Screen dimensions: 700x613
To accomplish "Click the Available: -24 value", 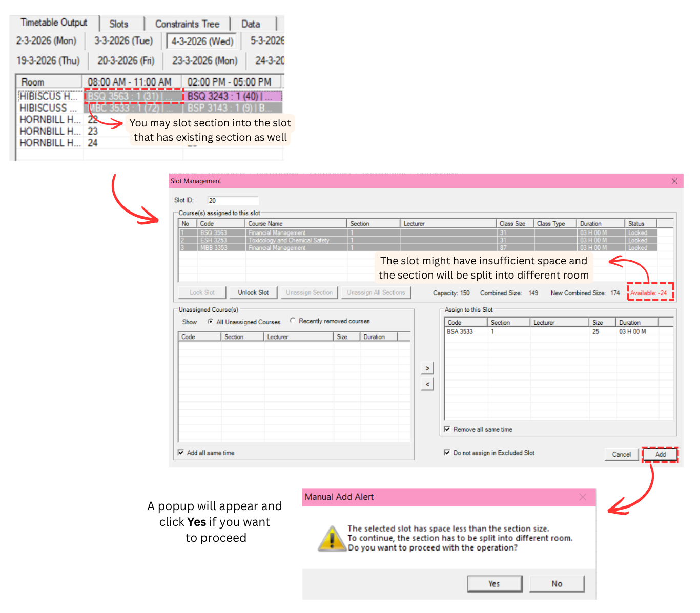I will click(x=649, y=293).
